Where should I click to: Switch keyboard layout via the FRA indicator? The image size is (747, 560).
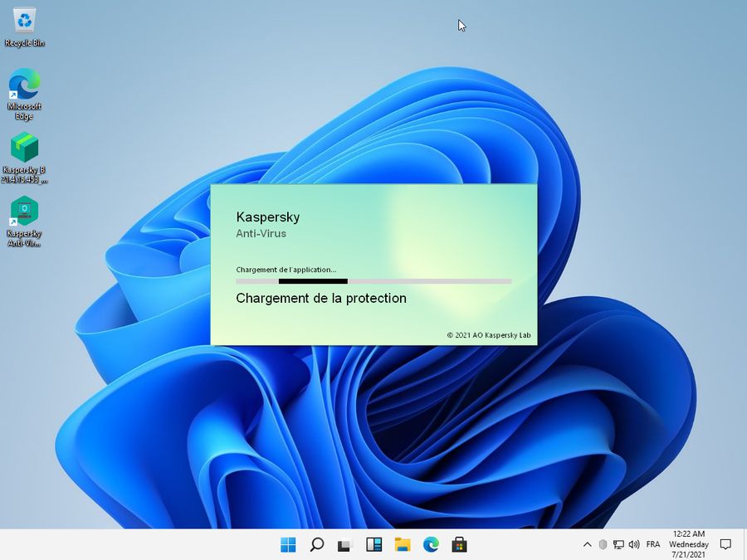(x=653, y=544)
